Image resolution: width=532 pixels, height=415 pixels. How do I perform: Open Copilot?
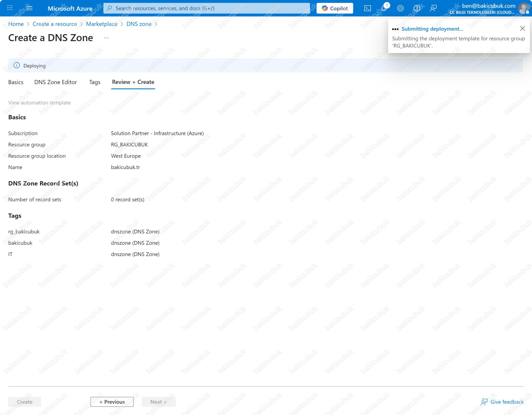click(335, 8)
